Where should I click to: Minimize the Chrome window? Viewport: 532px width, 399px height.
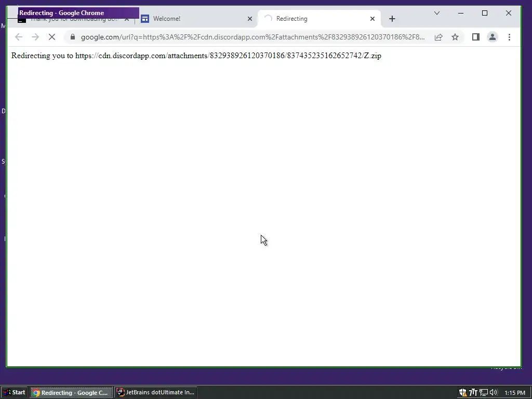[x=461, y=13]
